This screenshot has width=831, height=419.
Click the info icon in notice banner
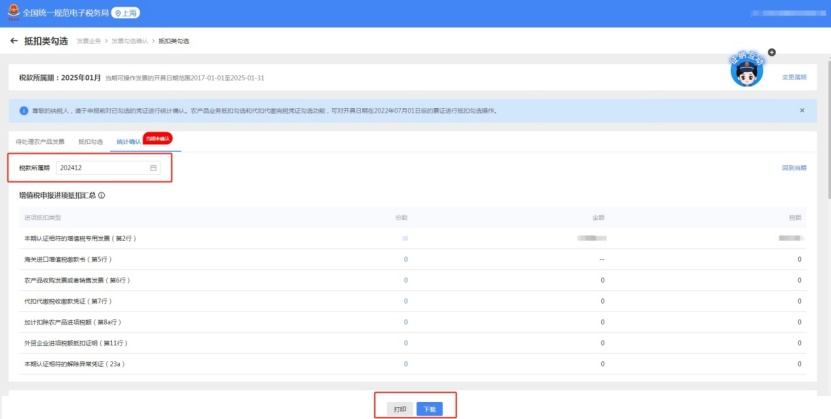[23, 110]
